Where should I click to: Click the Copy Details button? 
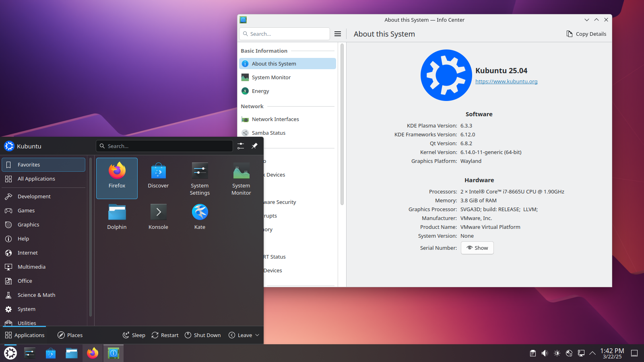[586, 34]
